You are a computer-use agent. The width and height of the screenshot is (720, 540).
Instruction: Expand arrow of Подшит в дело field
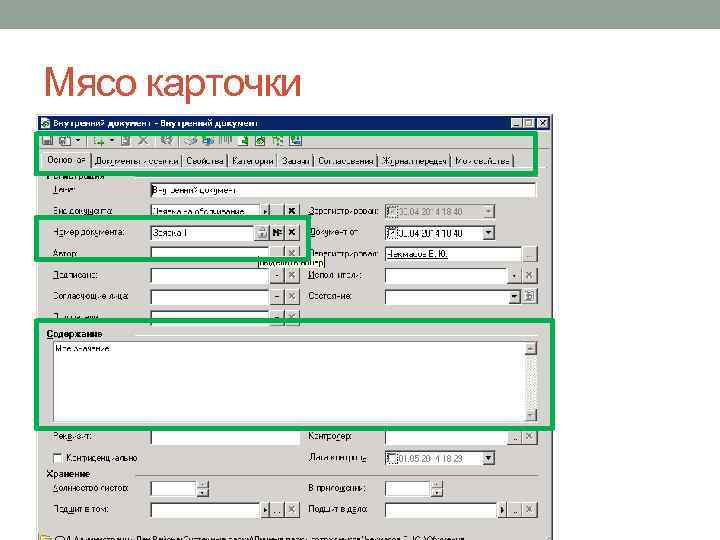point(502,509)
